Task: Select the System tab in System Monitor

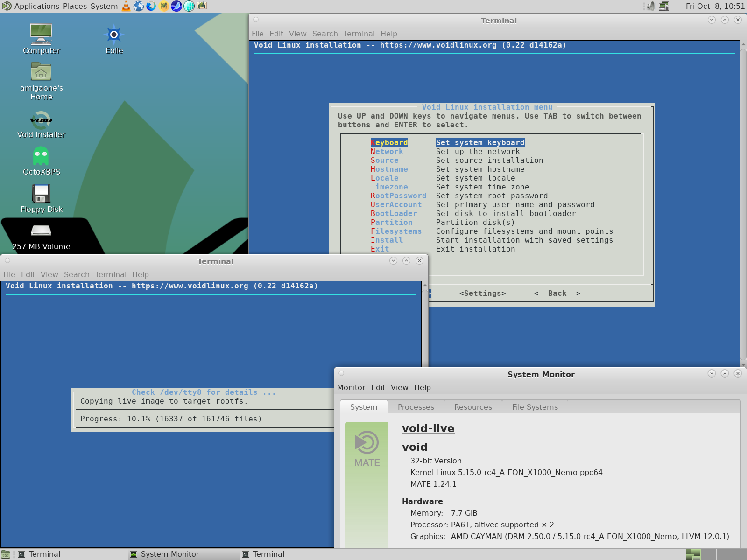Action: (364, 407)
